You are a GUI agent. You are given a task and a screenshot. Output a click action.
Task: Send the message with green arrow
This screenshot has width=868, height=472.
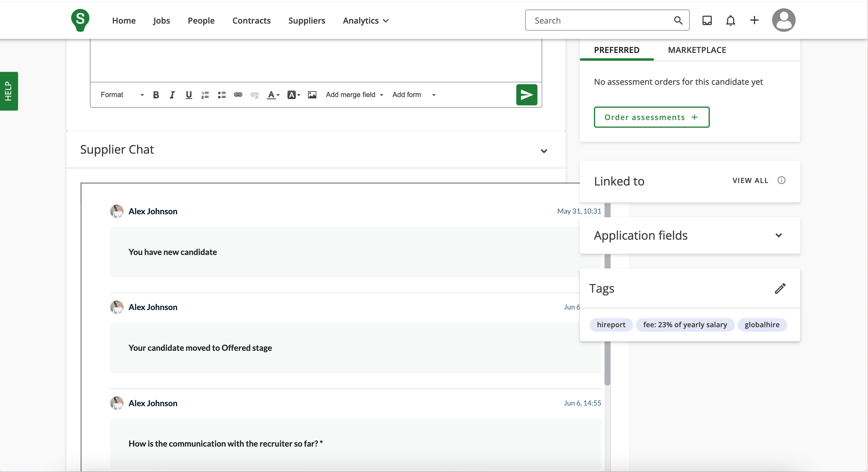[x=526, y=95]
